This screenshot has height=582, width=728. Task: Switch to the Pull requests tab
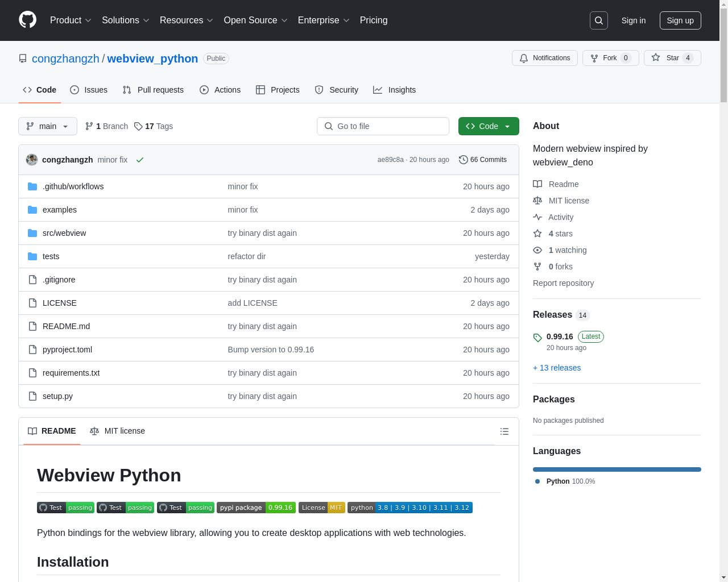(153, 90)
